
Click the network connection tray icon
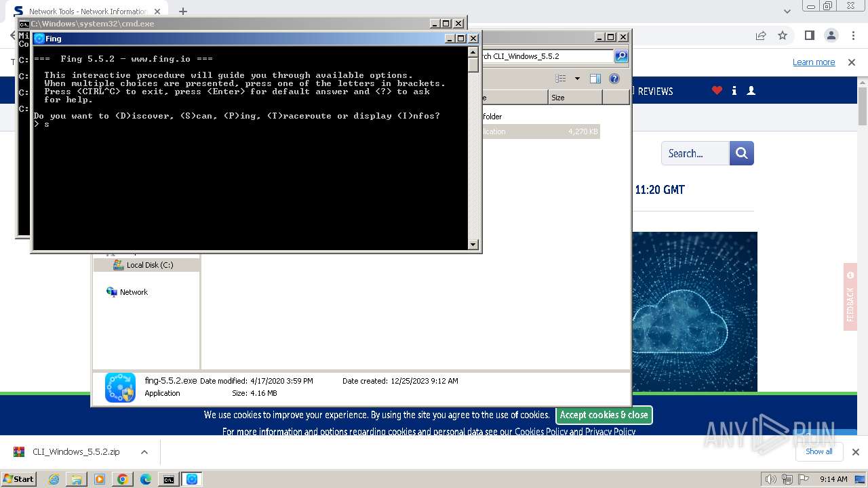pos(787,479)
